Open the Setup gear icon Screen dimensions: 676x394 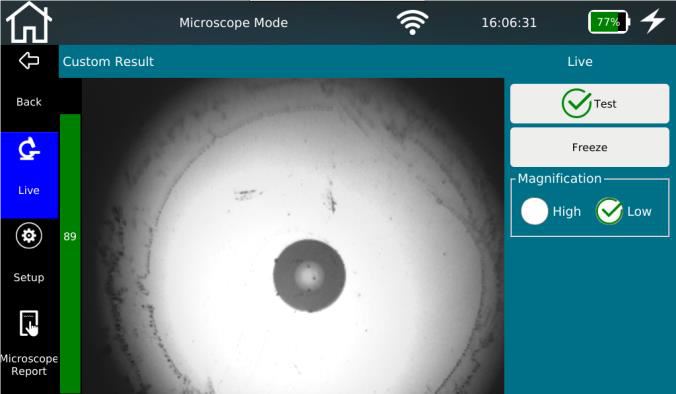click(29, 236)
